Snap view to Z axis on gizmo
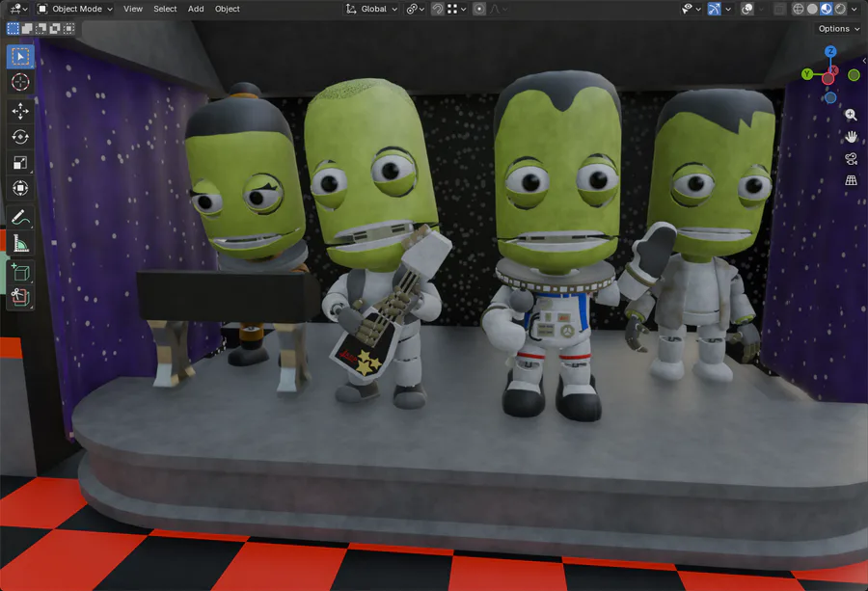The image size is (868, 591). (x=830, y=51)
